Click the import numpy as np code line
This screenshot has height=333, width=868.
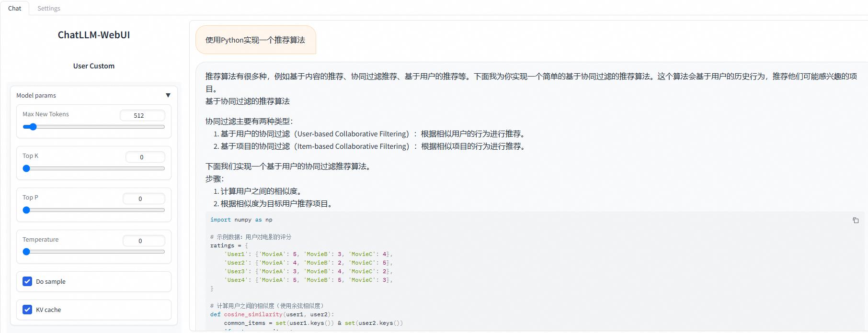click(241, 220)
